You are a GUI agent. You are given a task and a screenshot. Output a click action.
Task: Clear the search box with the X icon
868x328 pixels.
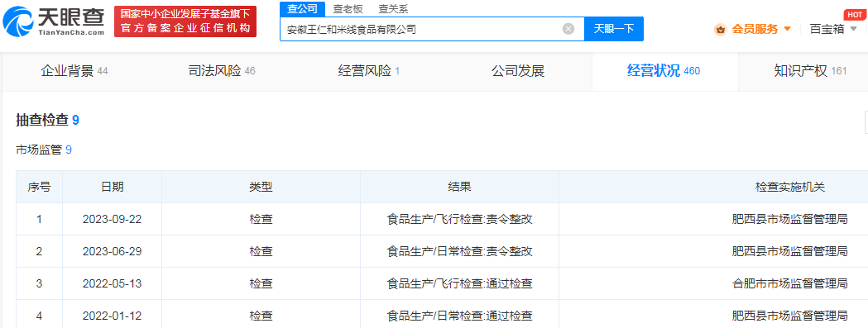pyautogui.click(x=568, y=29)
